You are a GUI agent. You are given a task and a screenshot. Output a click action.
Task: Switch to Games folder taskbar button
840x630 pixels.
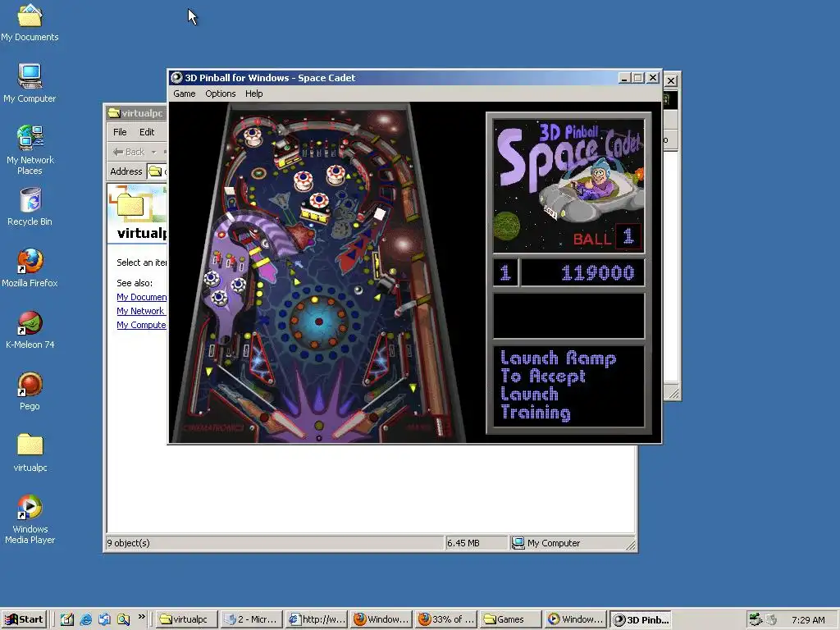coord(510,619)
